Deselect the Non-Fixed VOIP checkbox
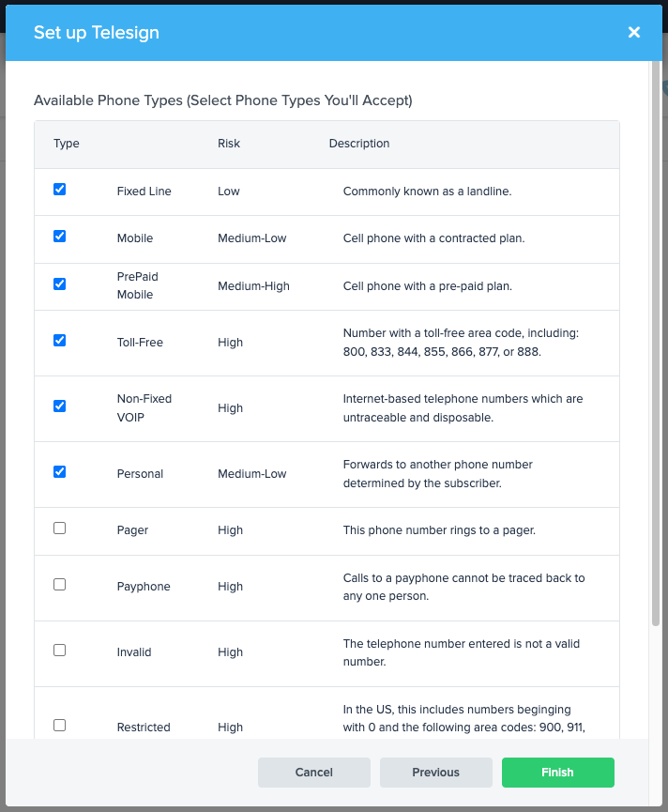The width and height of the screenshot is (668, 812). click(x=60, y=406)
